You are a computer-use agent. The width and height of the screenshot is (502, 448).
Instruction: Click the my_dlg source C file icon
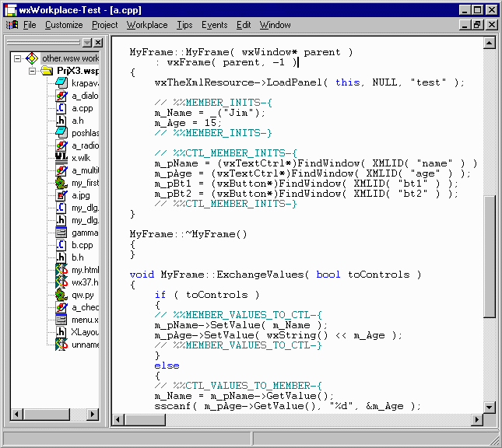(61, 208)
